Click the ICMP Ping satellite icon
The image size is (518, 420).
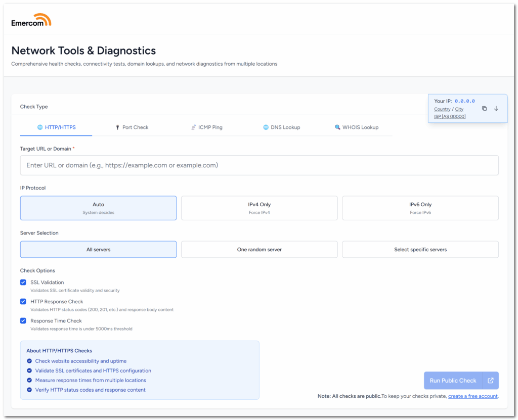pyautogui.click(x=193, y=127)
